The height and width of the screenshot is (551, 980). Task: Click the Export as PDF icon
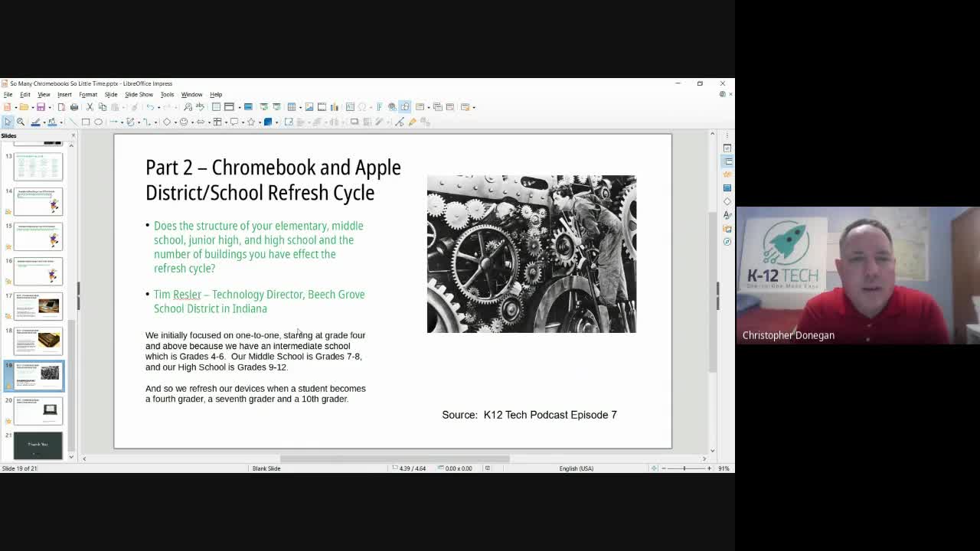(x=61, y=107)
